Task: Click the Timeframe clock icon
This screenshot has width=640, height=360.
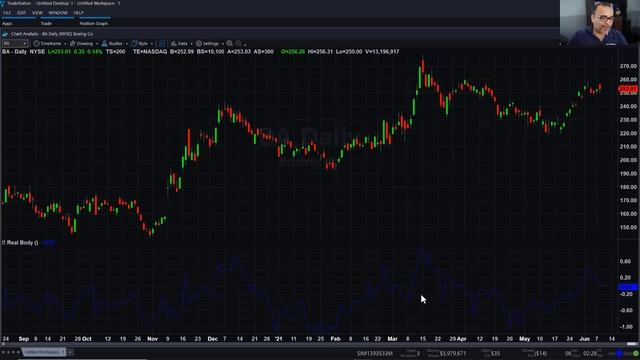Action: (x=36, y=44)
